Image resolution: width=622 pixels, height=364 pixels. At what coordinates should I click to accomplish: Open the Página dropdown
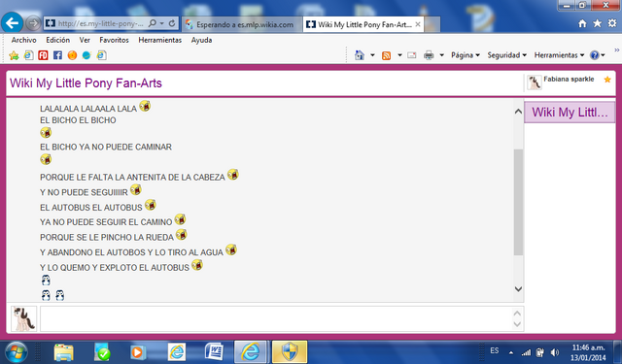click(x=466, y=55)
